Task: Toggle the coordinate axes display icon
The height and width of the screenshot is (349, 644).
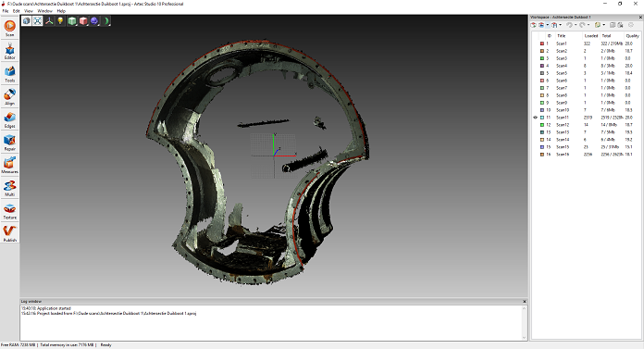Action: point(49,21)
